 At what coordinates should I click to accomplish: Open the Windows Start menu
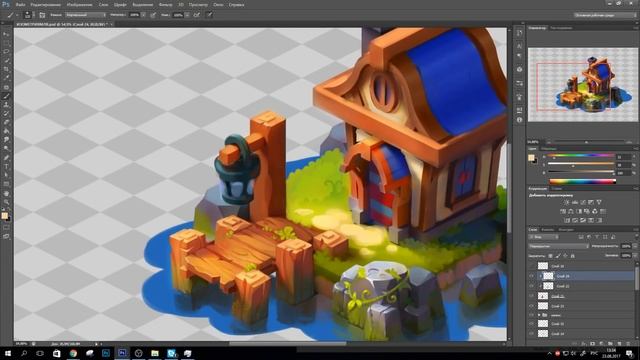(8, 353)
